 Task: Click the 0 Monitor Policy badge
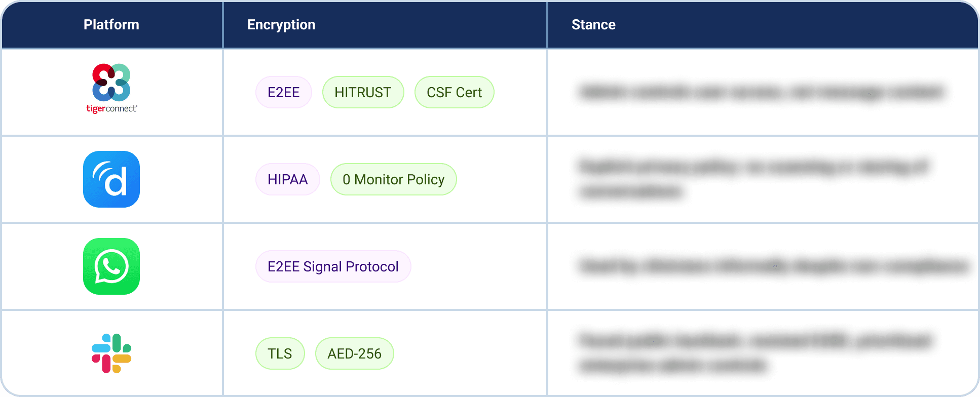(x=393, y=179)
